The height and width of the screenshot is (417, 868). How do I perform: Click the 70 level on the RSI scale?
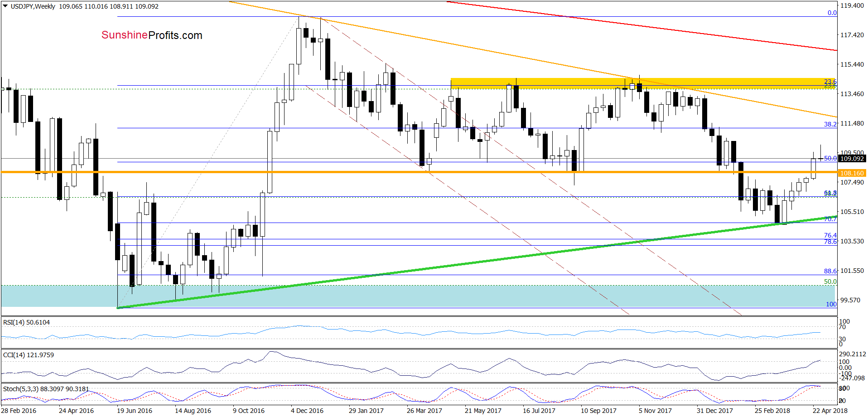click(842, 327)
